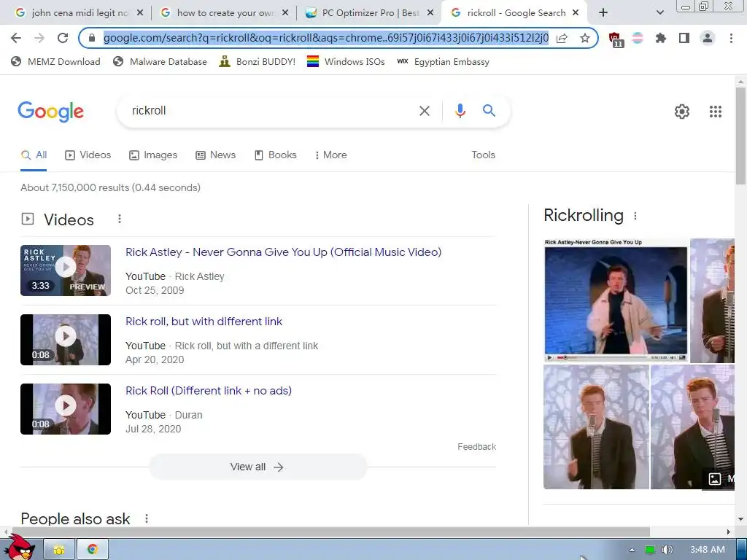Click the share page icon in address bar

[562, 38]
